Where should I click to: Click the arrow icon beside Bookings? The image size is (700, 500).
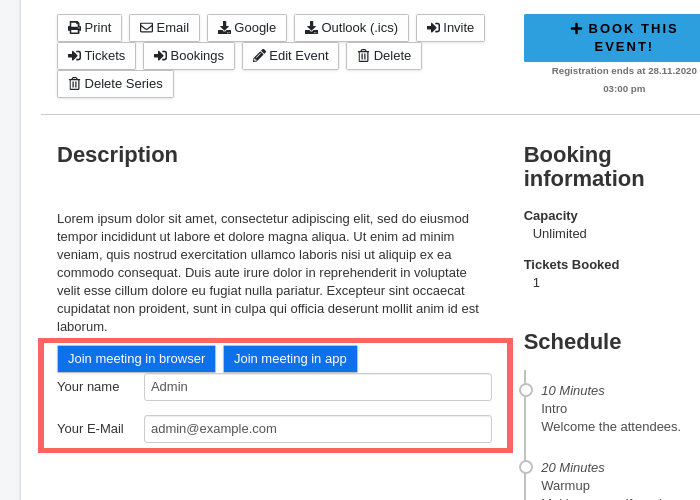[x=160, y=56]
